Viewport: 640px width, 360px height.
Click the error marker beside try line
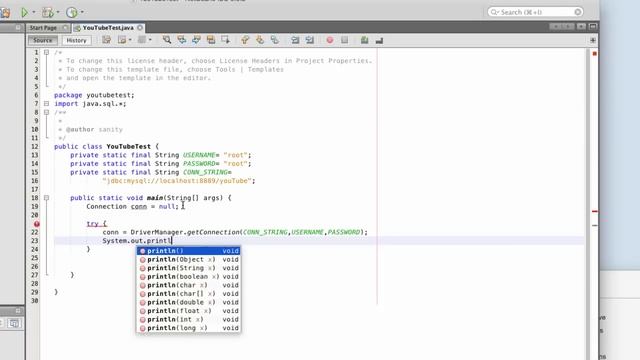click(x=37, y=224)
